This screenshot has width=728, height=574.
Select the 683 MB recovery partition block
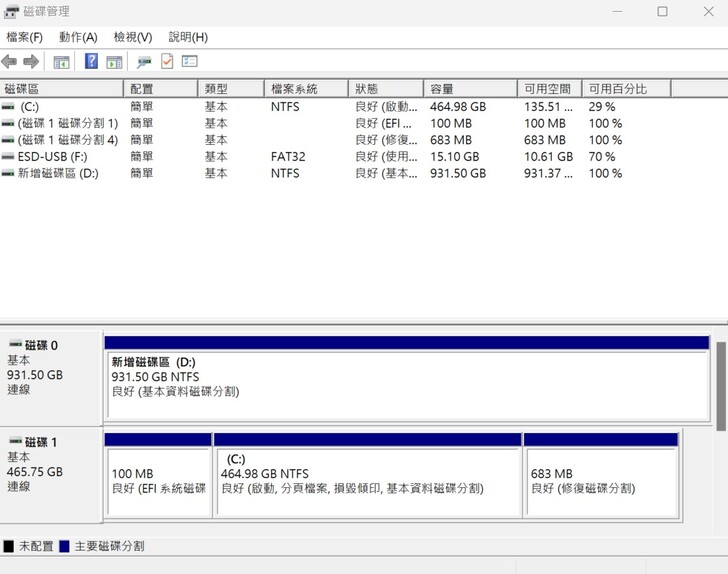[x=600, y=480]
